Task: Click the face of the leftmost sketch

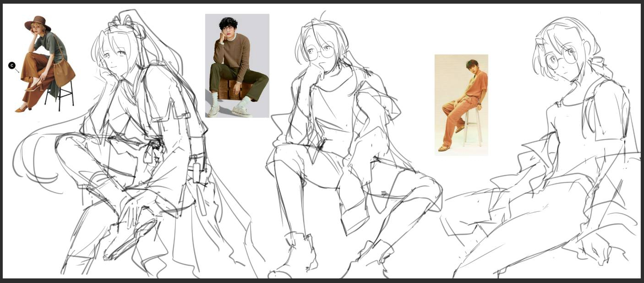Action: (x=113, y=60)
